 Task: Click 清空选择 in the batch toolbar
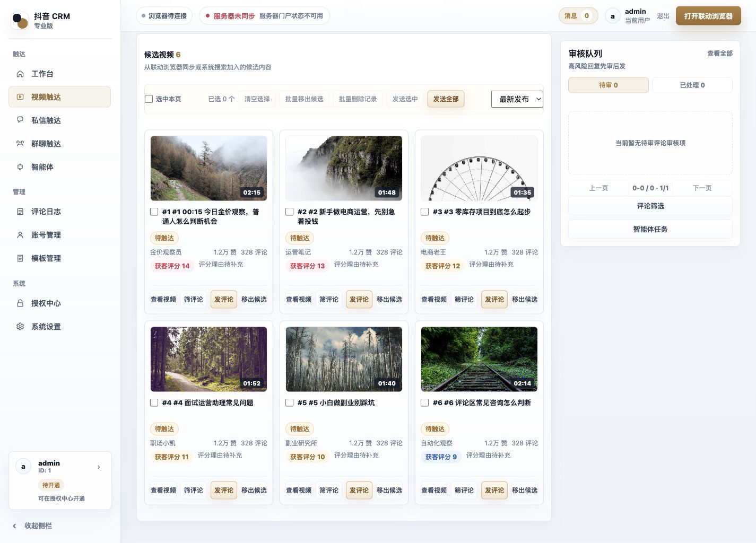click(257, 99)
